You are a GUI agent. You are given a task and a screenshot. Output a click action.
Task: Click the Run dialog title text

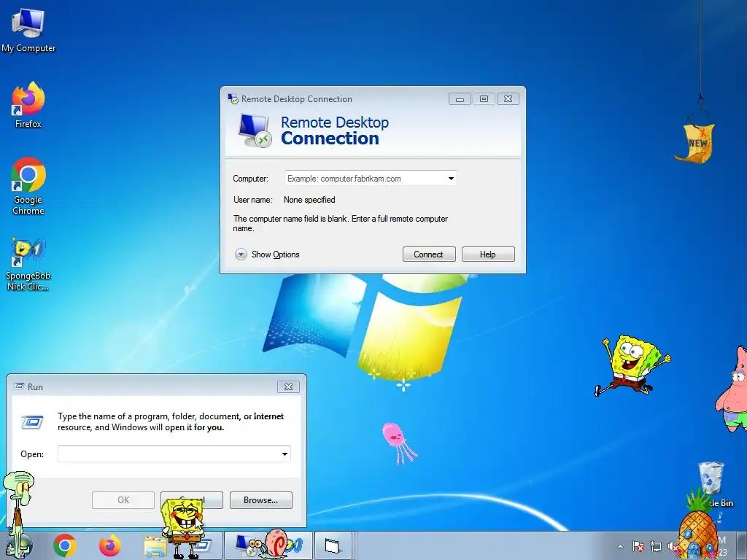(35, 387)
